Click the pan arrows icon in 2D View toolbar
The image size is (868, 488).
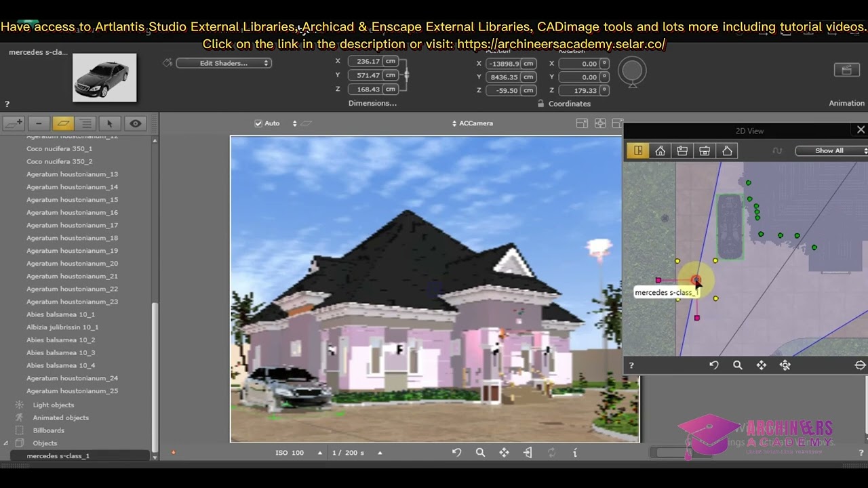point(762,365)
